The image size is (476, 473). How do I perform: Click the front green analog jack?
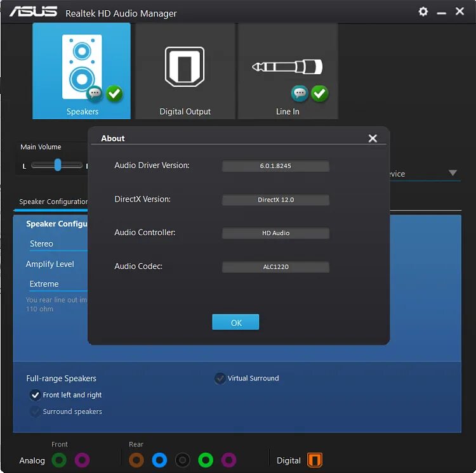(59, 460)
